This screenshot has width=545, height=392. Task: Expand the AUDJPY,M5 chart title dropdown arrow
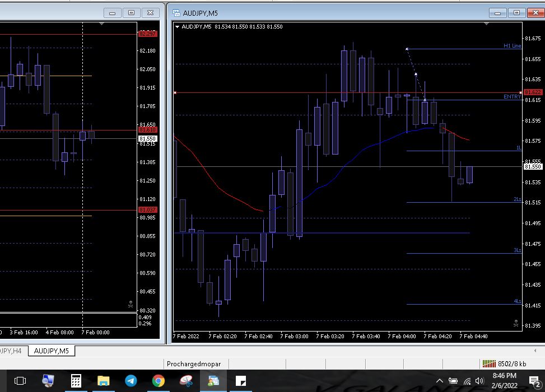(x=178, y=27)
